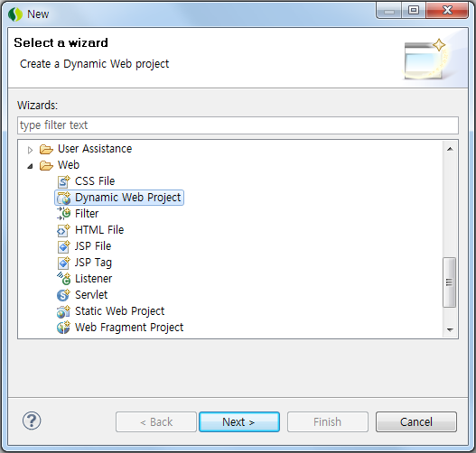The image size is (476, 453).
Task: Select the JSP File icon
Action: coord(63,246)
